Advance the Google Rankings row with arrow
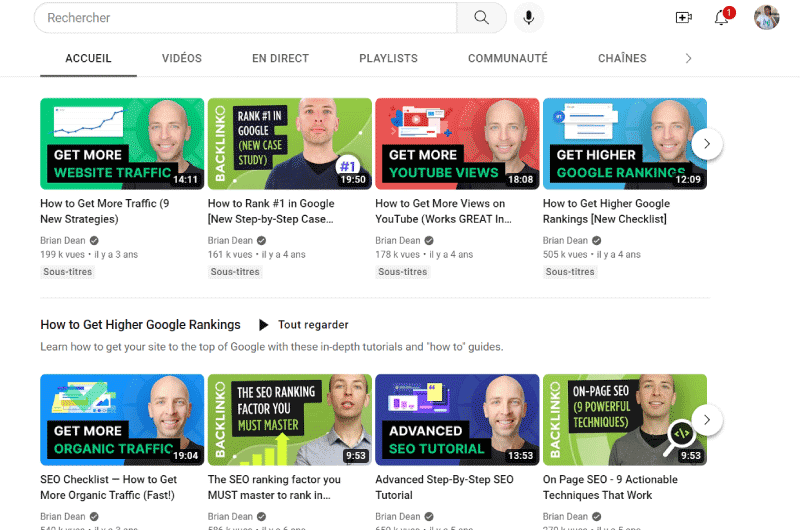Viewport: 800px width, 530px height. 707,420
